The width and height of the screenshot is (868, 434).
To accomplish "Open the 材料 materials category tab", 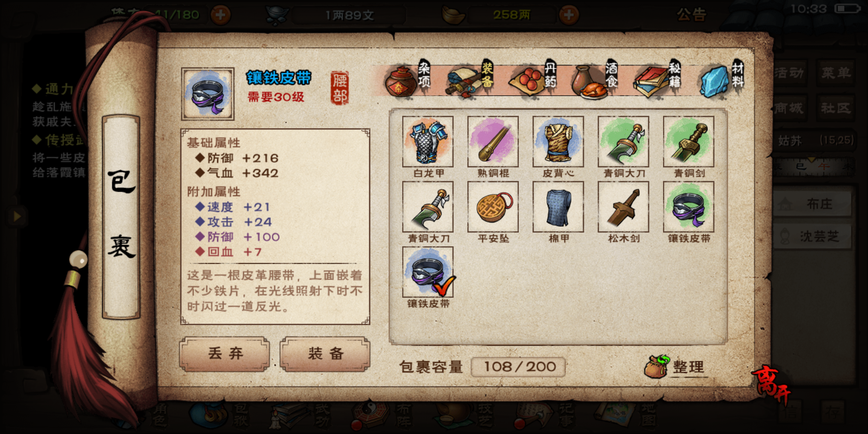I will (722, 79).
